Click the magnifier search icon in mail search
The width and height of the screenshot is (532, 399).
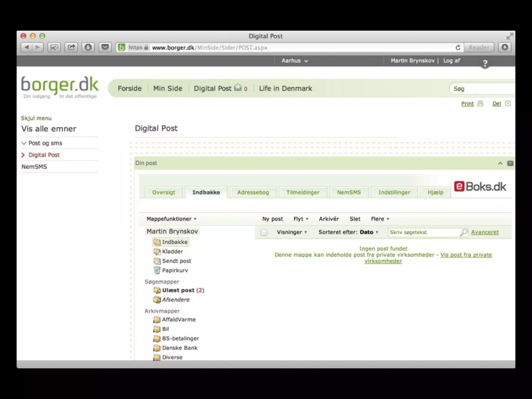pos(463,232)
